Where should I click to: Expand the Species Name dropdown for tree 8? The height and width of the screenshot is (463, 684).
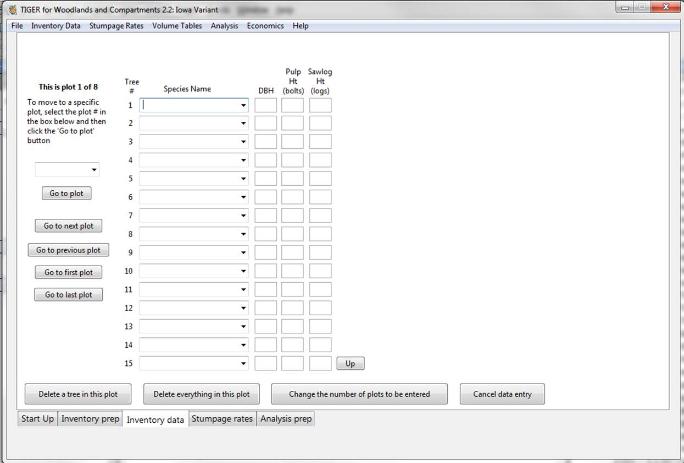[243, 234]
